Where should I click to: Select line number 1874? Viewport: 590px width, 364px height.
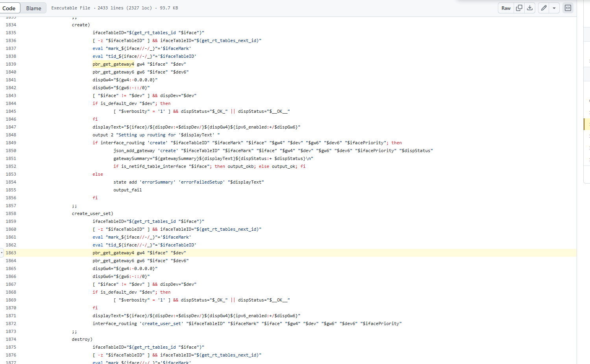point(11,339)
